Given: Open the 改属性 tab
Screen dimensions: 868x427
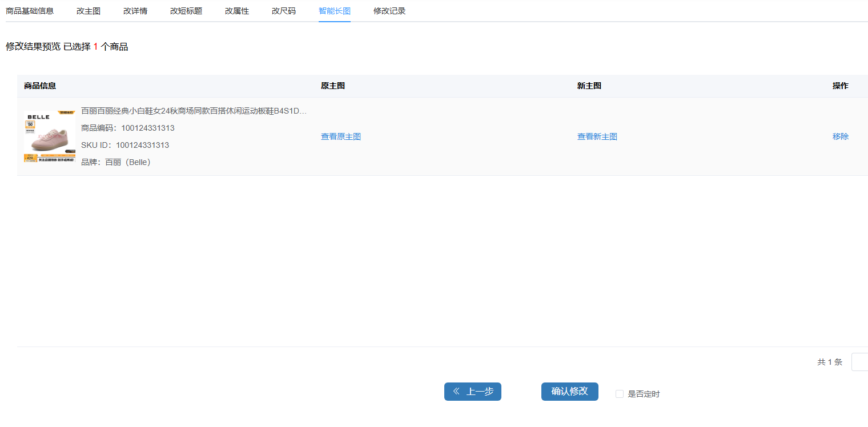Looking at the screenshot, I should 237,11.
